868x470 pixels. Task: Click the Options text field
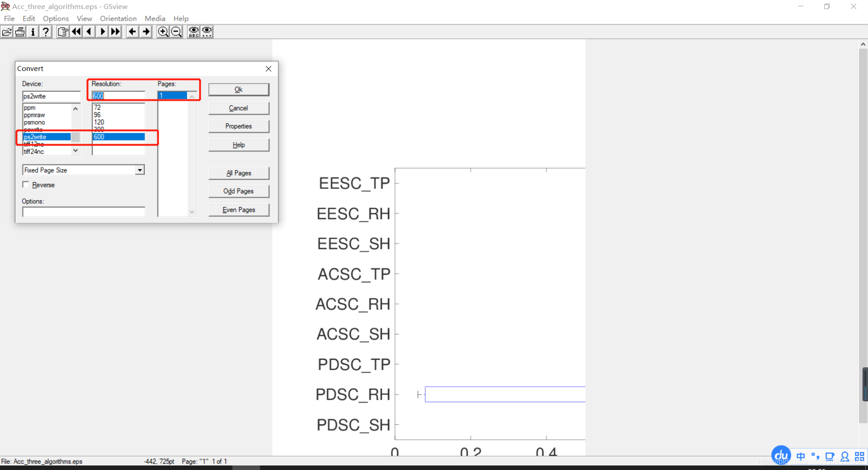tap(84, 212)
